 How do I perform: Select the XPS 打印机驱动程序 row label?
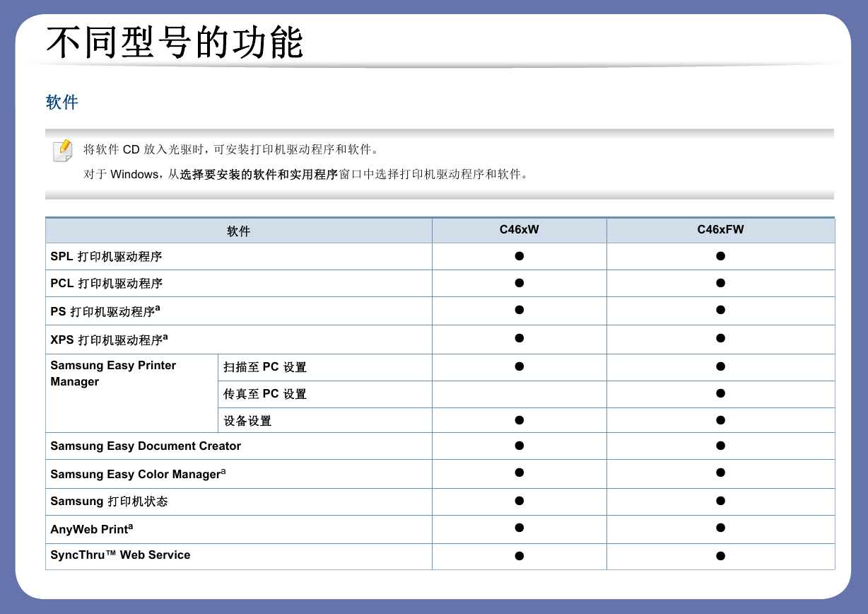point(110,340)
